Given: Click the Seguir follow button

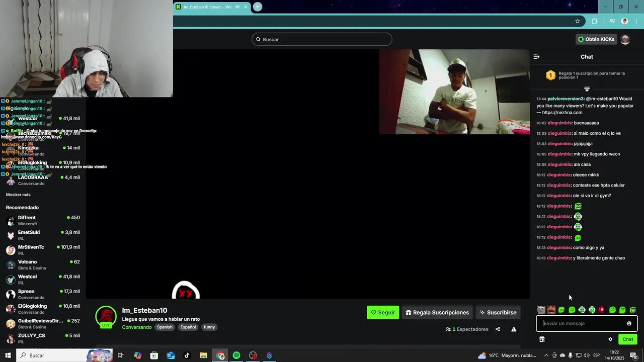Looking at the screenshot, I should (383, 312).
